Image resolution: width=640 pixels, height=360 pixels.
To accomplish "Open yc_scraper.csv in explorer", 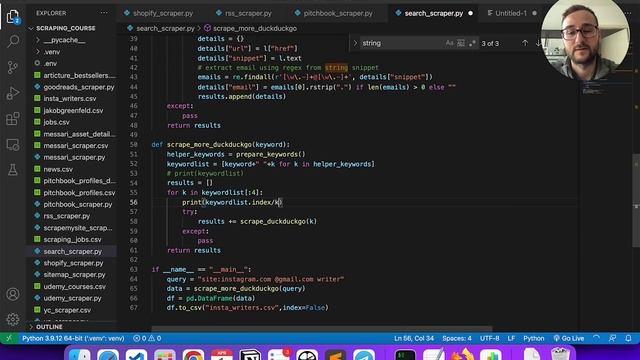I will [67, 310].
